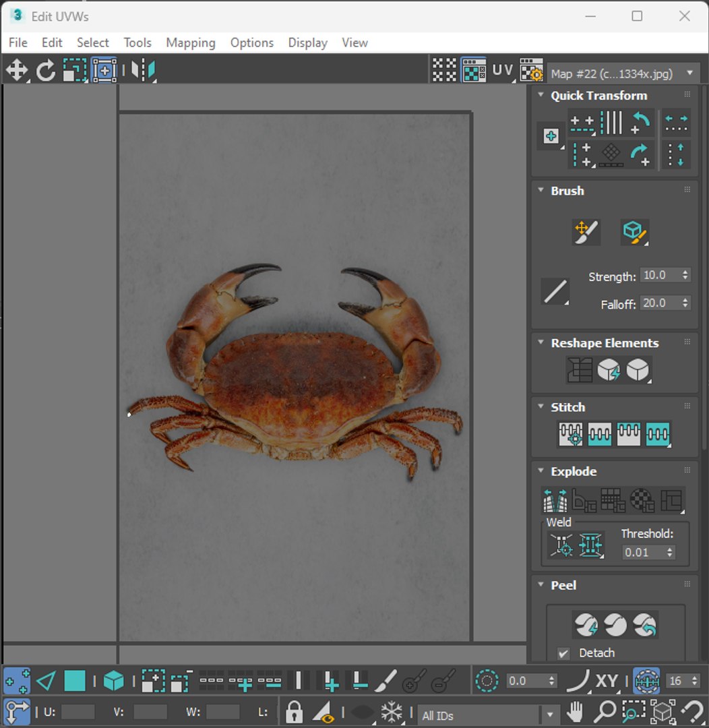Open the Edit menu
The height and width of the screenshot is (728, 709).
tap(51, 42)
